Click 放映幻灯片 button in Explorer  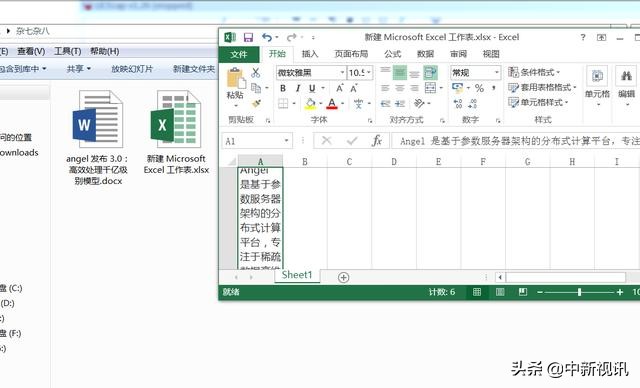point(132,69)
